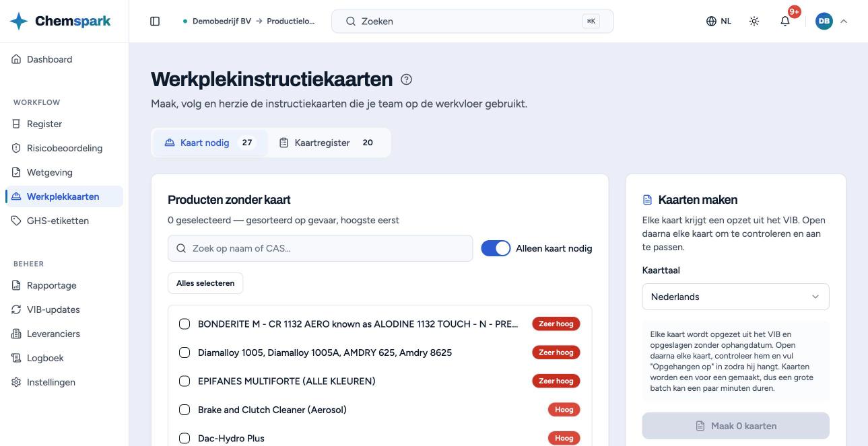The height and width of the screenshot is (446, 868).
Task: Click the count 20 on Kaartregister
Action: pos(368,143)
